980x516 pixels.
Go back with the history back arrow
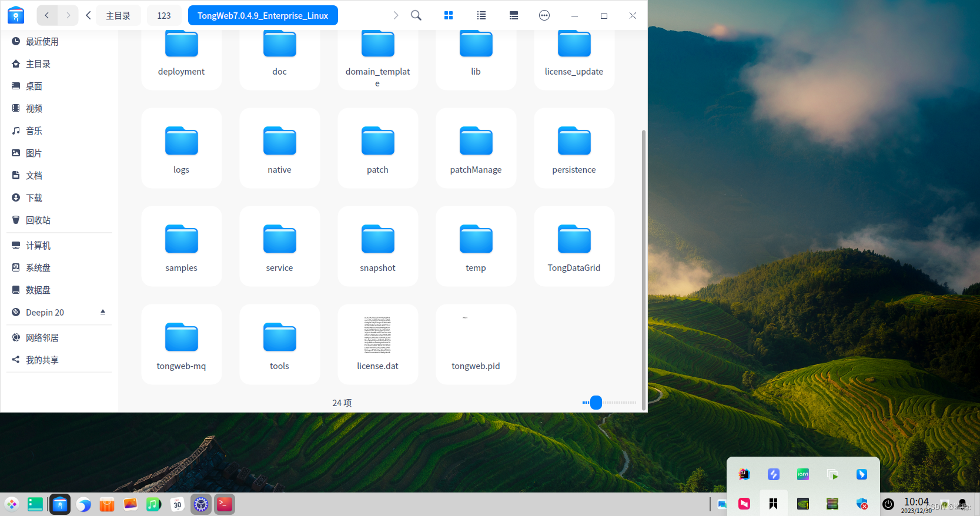[47, 15]
